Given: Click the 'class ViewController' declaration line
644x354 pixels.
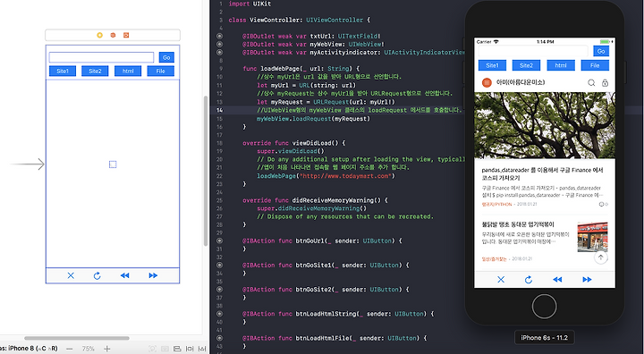Looking at the screenshot, I should tap(300, 20).
